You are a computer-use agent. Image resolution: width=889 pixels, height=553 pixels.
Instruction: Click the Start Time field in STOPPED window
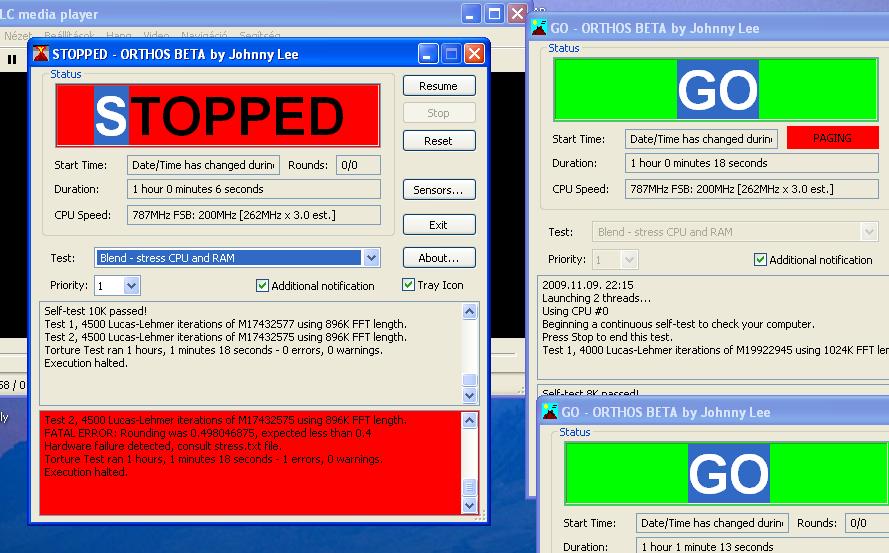(x=203, y=165)
